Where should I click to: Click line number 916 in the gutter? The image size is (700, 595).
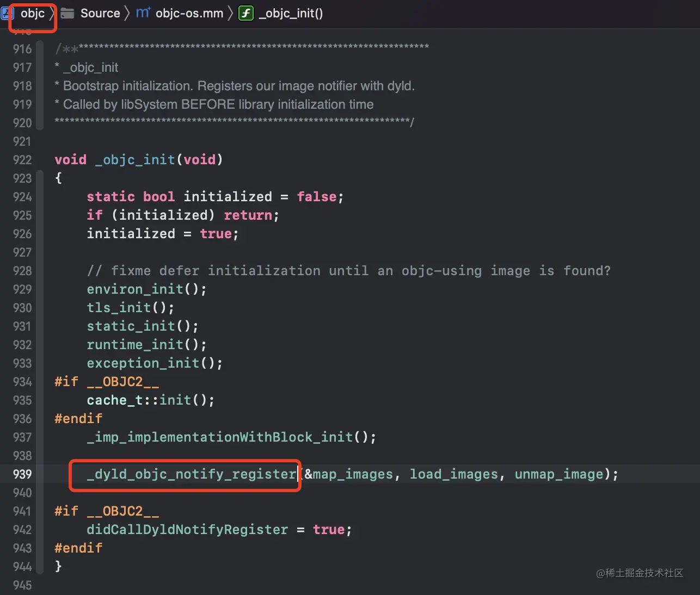tap(22, 49)
